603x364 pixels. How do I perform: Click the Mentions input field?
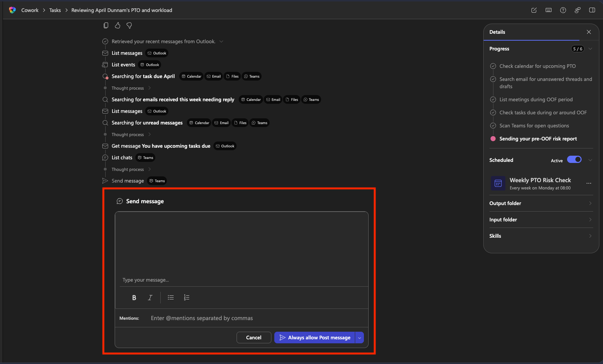[254, 318]
